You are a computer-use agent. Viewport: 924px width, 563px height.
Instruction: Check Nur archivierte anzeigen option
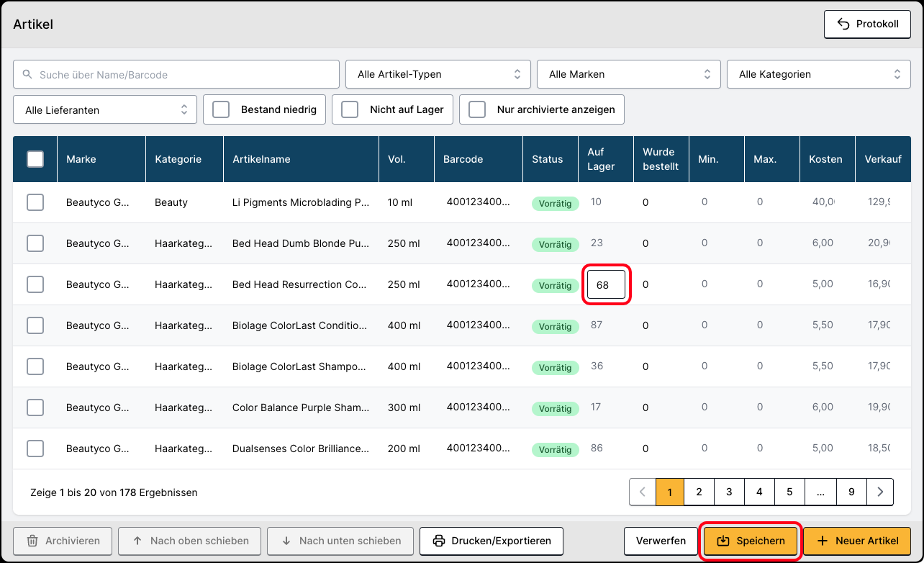(x=477, y=109)
